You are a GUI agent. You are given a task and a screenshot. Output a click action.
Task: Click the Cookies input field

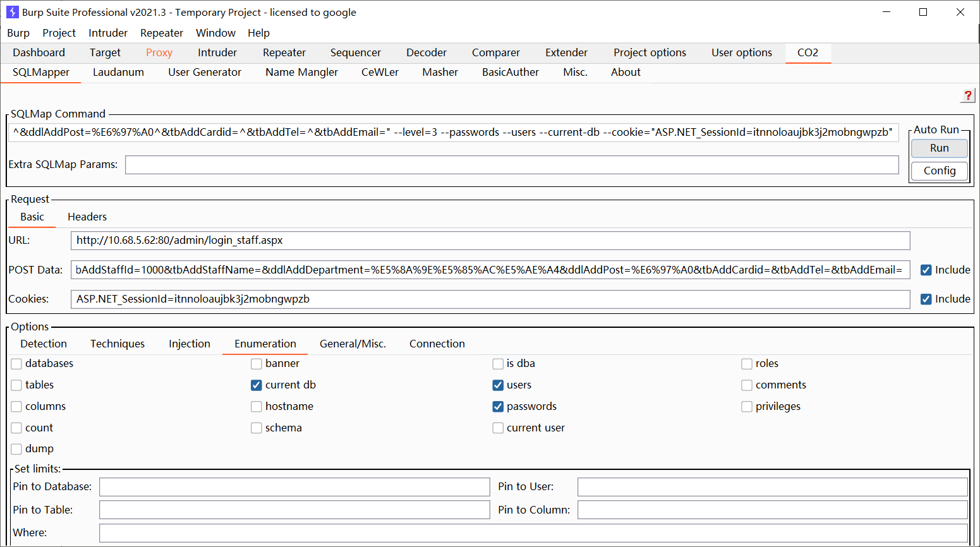tap(490, 299)
